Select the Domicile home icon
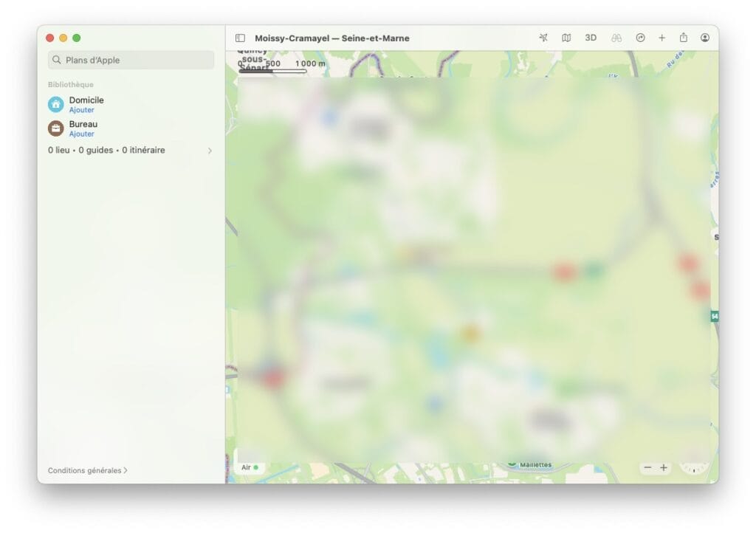Screen dimensions: 756x533 point(56,104)
